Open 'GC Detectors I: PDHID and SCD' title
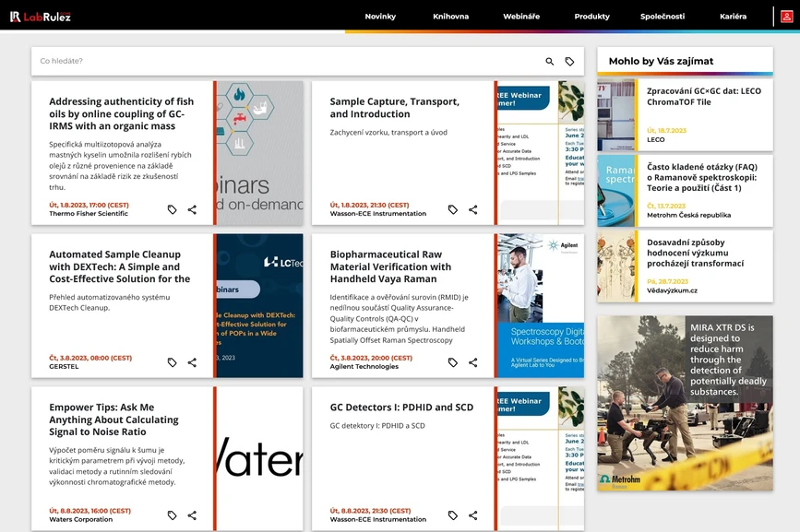The width and height of the screenshot is (800, 532). pos(401,408)
